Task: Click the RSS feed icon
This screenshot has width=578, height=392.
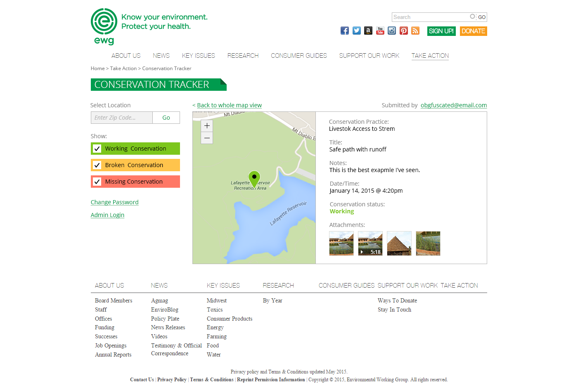Action: [x=415, y=31]
